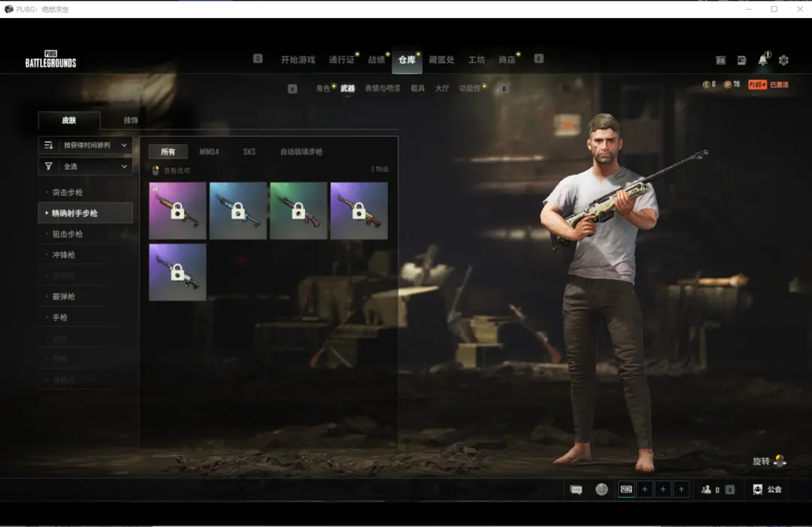Select the locked skin with green background
812x527 pixels.
tap(298, 210)
